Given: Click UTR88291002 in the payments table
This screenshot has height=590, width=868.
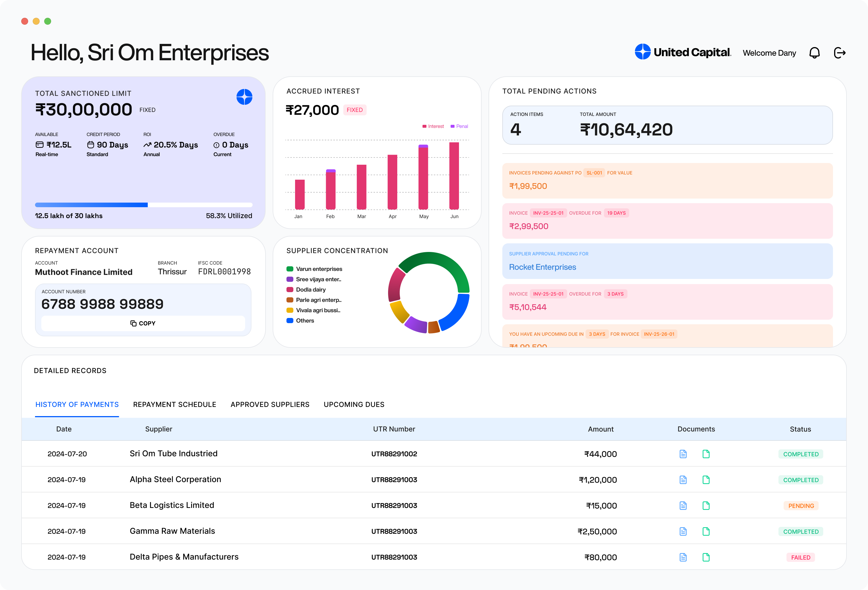Looking at the screenshot, I should coord(394,454).
